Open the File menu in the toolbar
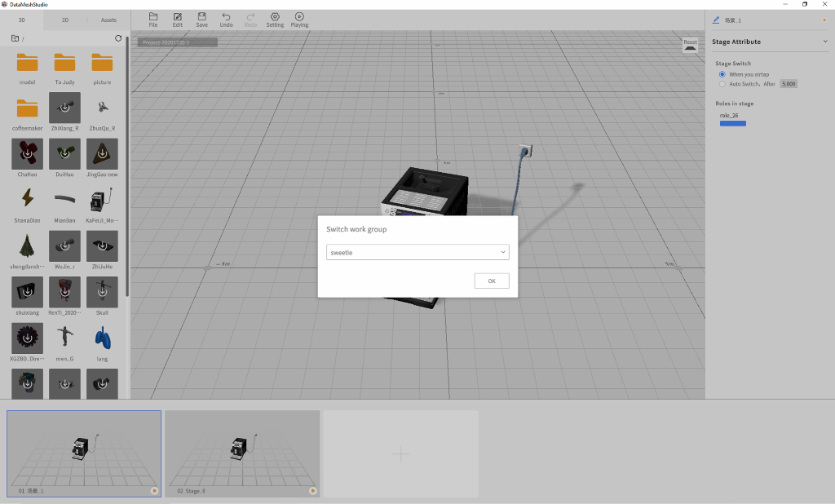Screen dimensions: 835x504 (152, 20)
